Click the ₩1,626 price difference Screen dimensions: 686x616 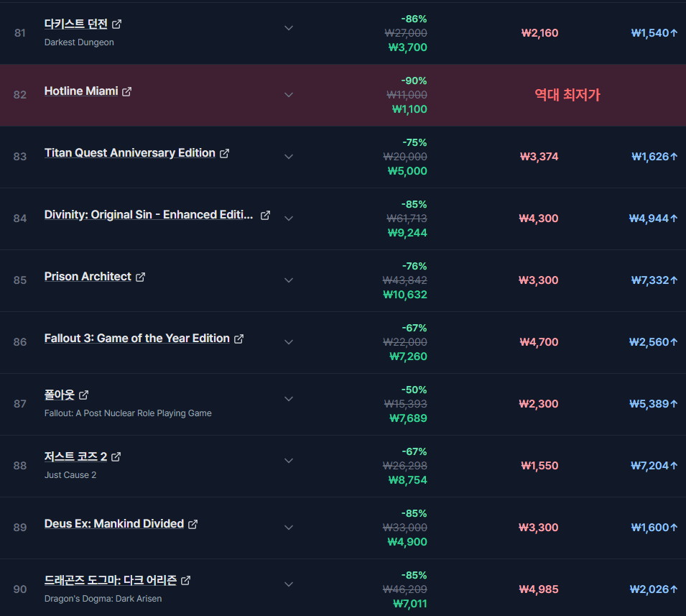[654, 156]
